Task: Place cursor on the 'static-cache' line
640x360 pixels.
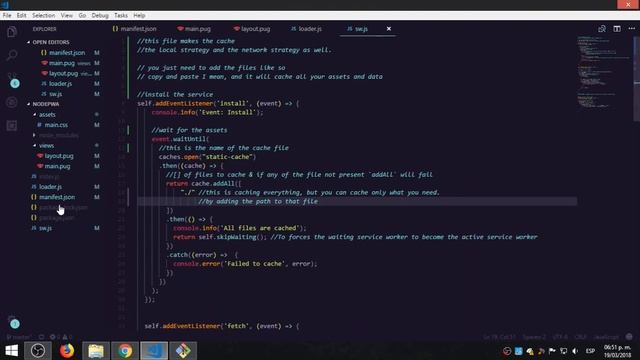Action: click(x=207, y=157)
